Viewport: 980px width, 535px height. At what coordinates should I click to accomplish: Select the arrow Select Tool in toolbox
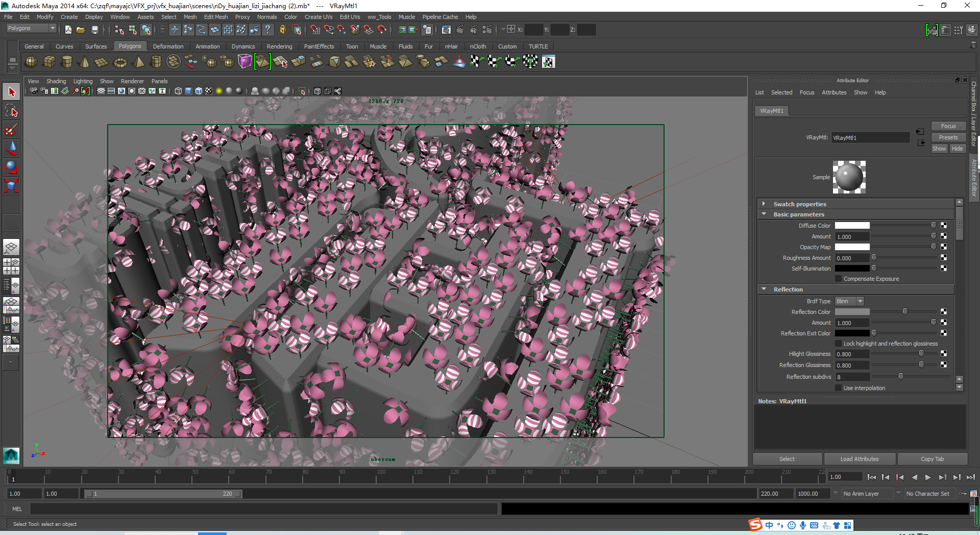(x=11, y=92)
